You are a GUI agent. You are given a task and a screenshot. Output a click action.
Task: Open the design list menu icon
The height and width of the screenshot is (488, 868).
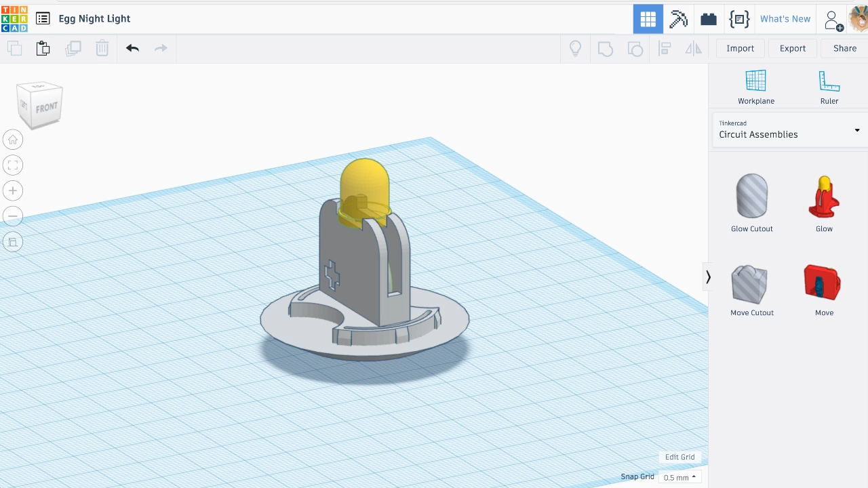(x=43, y=19)
